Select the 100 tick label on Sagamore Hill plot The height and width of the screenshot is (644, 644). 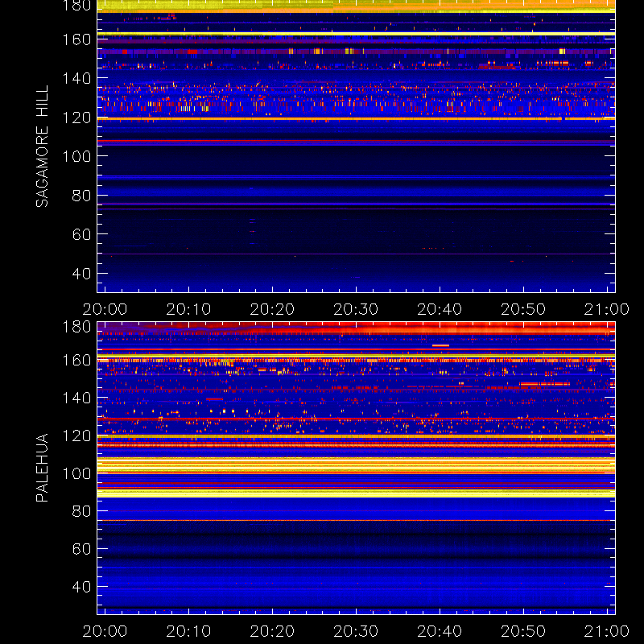(76, 156)
